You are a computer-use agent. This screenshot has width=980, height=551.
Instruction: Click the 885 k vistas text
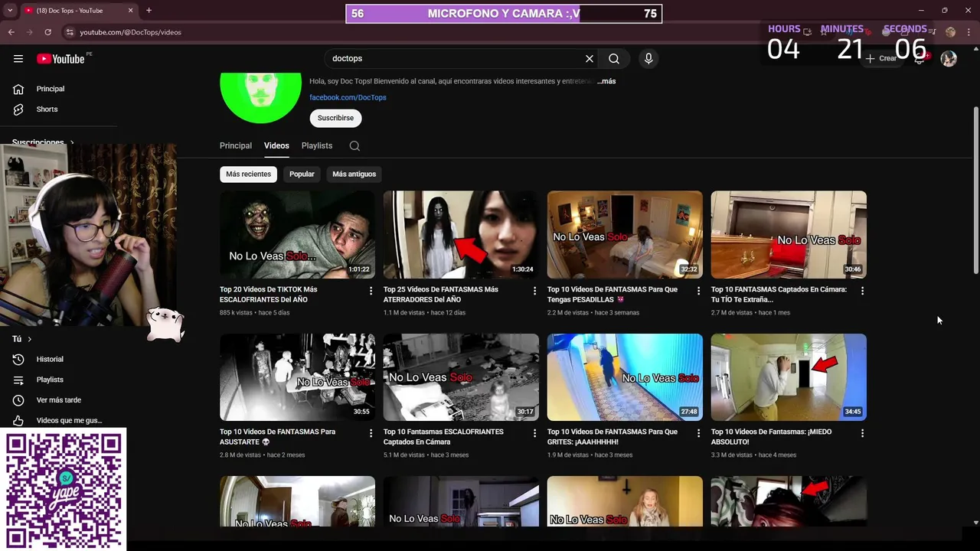click(x=237, y=313)
